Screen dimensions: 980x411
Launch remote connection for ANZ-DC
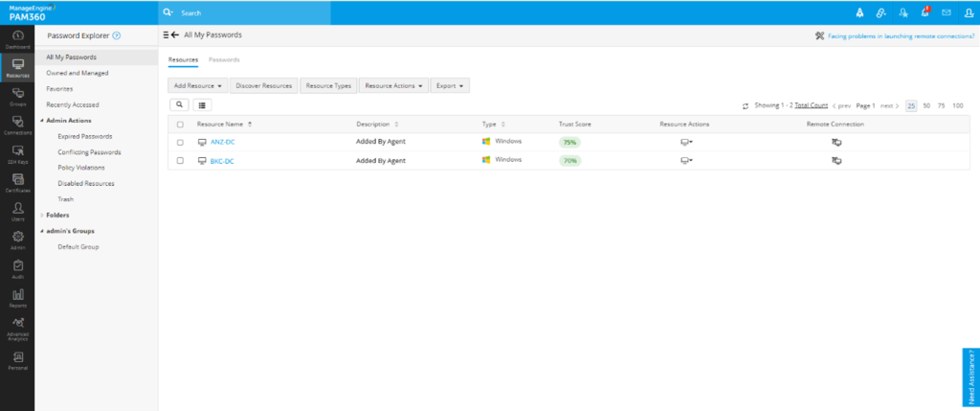835,142
